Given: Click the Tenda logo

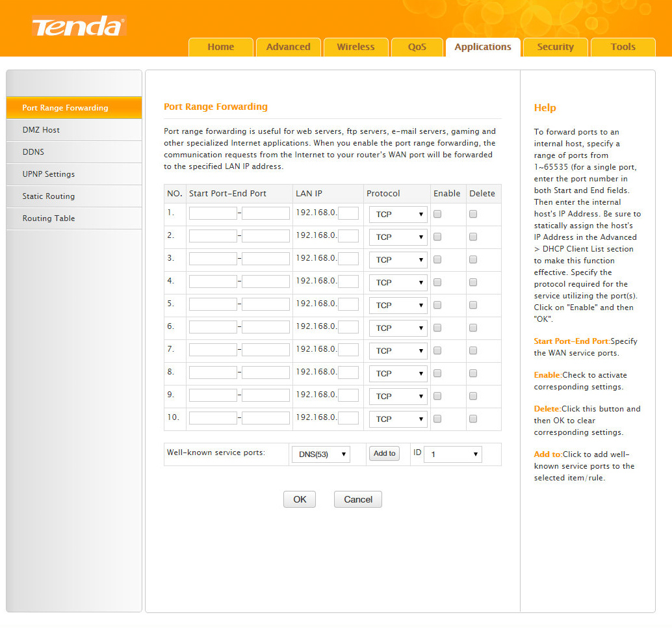Looking at the screenshot, I should point(79,26).
